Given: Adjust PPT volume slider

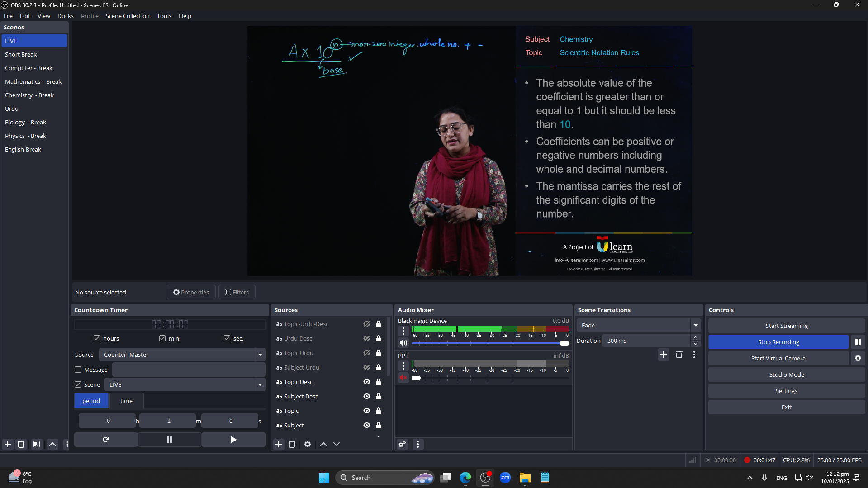Looking at the screenshot, I should [x=490, y=378].
